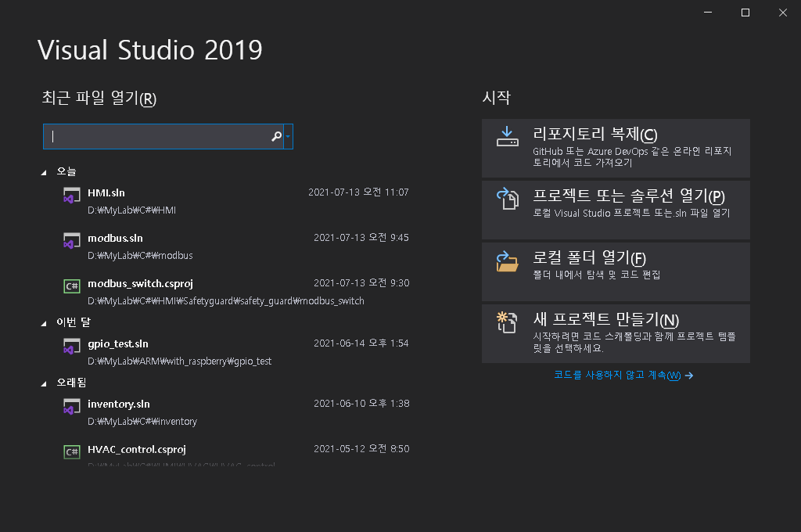This screenshot has height=532, width=801.
Task: Click the modbus_switch.csproj C# project icon
Action: pyautogui.click(x=71, y=286)
